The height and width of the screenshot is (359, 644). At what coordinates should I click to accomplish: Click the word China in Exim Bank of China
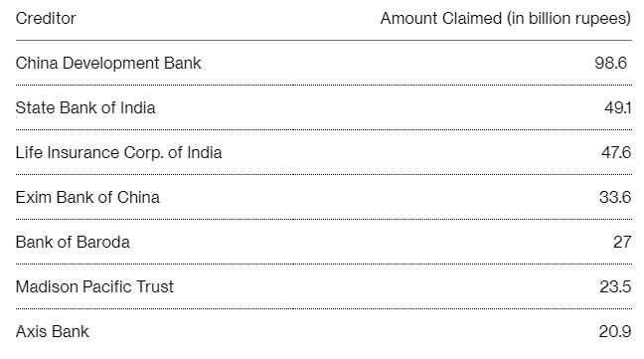[x=138, y=198]
